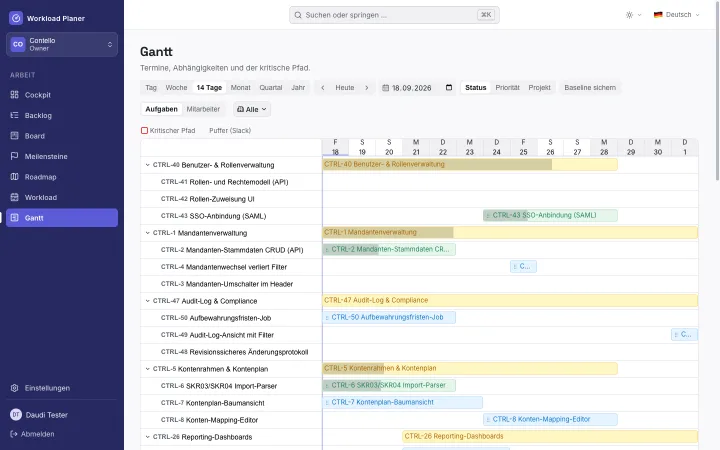Open the Workload calendar icon
Viewport: 720px width, 450px height.
coord(15,197)
